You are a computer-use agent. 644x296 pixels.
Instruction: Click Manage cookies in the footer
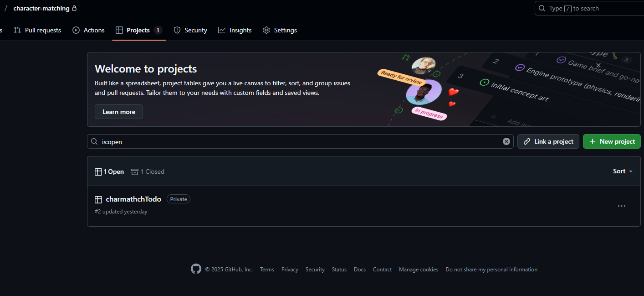point(419,270)
